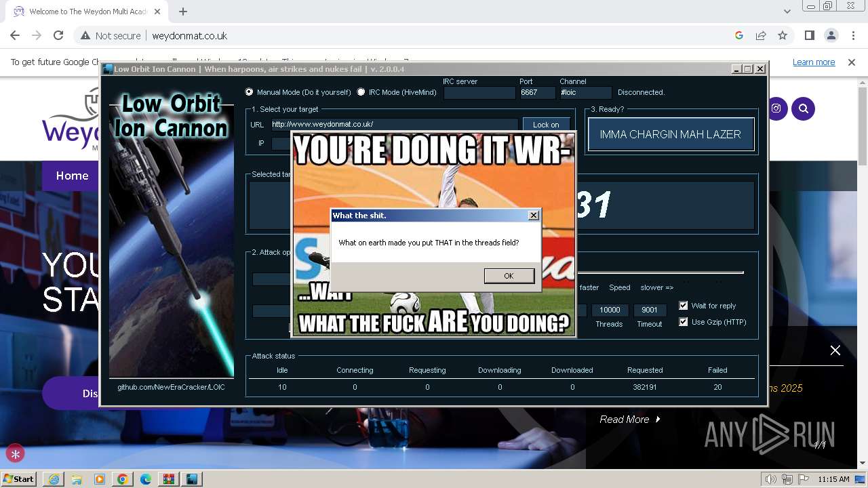This screenshot has height=488, width=868.
Task: Open the Windows Start menu
Action: point(19,479)
